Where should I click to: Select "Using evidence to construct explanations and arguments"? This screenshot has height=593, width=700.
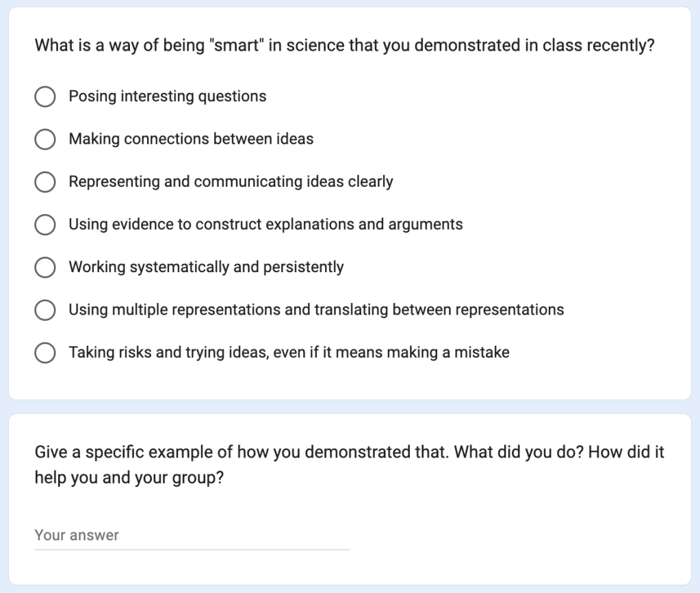45,224
